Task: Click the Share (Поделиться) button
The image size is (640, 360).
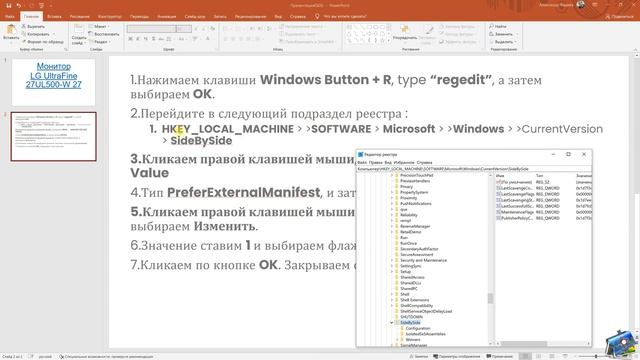Action: (x=620, y=16)
